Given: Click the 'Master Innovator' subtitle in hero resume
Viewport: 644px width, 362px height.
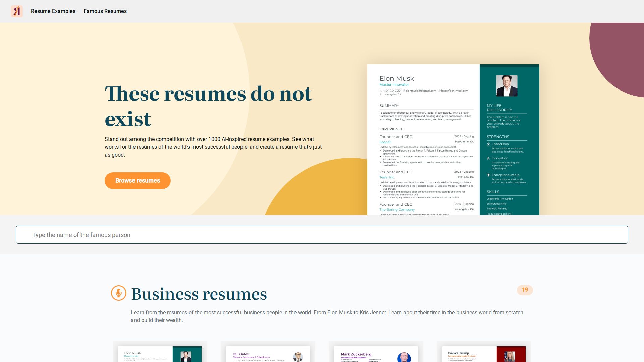Looking at the screenshot, I should click(x=394, y=85).
